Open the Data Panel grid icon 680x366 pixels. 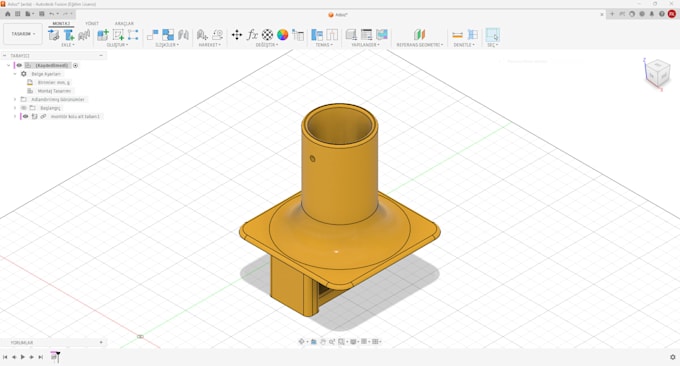pyautogui.click(x=18, y=14)
